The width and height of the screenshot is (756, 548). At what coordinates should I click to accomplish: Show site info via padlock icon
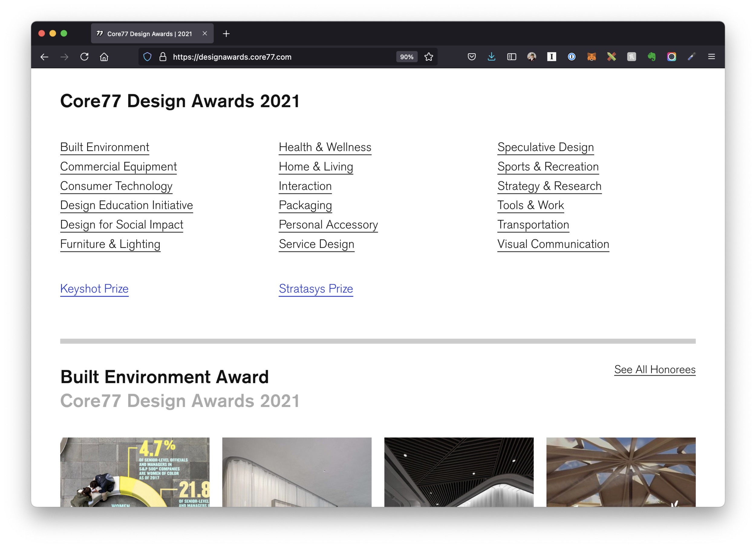pyautogui.click(x=163, y=57)
